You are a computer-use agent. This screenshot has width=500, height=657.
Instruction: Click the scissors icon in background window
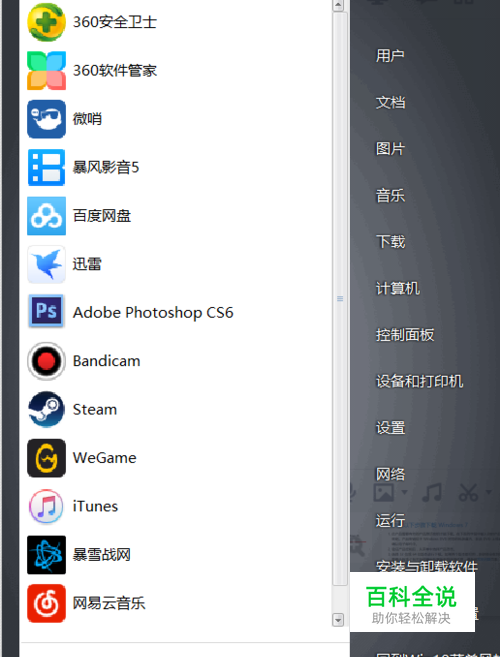pyautogui.click(x=468, y=492)
